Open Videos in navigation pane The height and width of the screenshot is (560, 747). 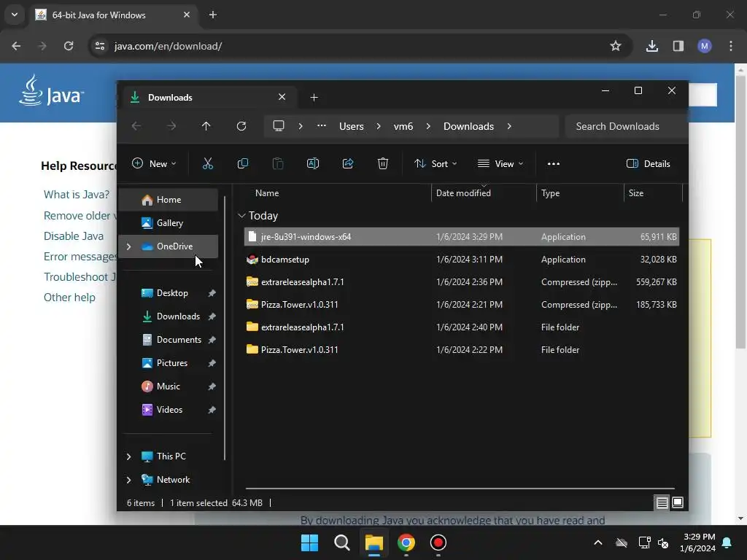pyautogui.click(x=169, y=410)
